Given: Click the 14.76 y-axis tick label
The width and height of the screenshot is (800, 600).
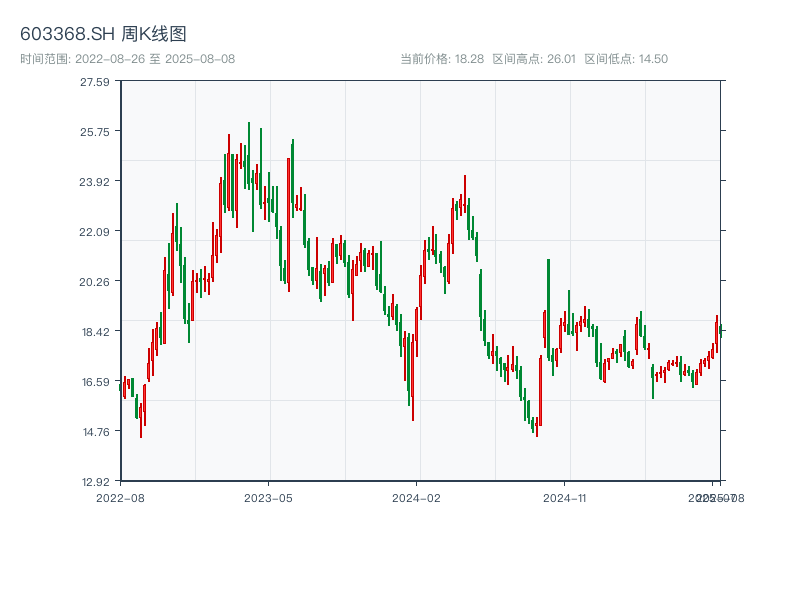Looking at the screenshot, I should coord(96,431).
